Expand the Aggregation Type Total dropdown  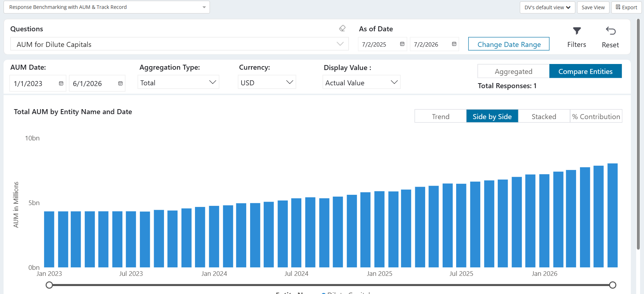pyautogui.click(x=178, y=82)
